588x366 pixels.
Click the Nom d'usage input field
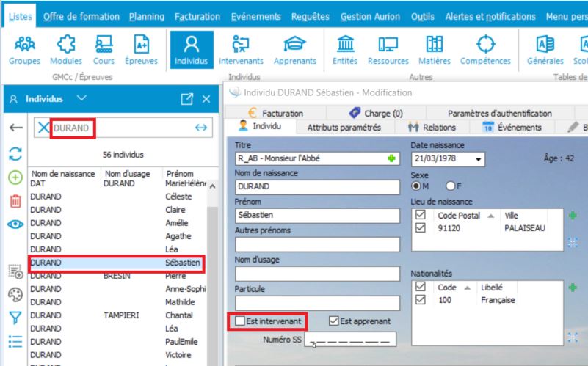(x=317, y=274)
